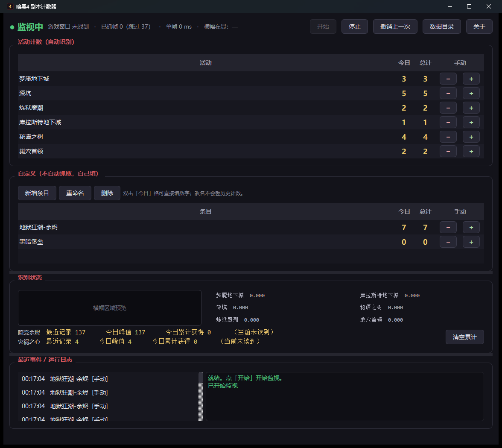Decrease 巢穴首领 count with minus

pos(448,152)
